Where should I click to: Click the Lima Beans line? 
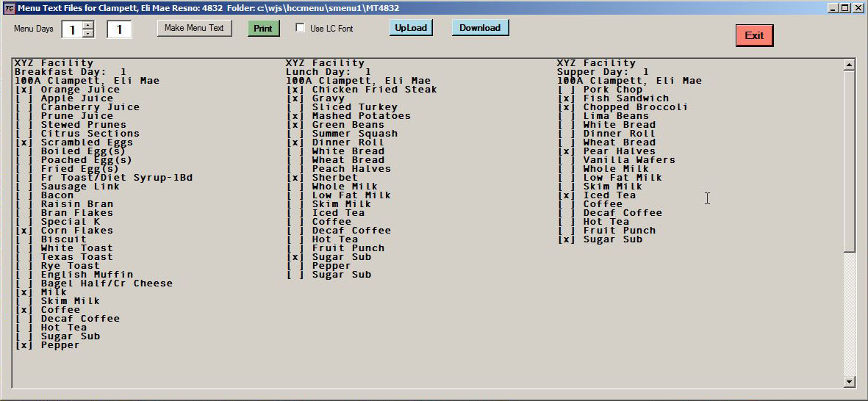pyautogui.click(x=603, y=116)
